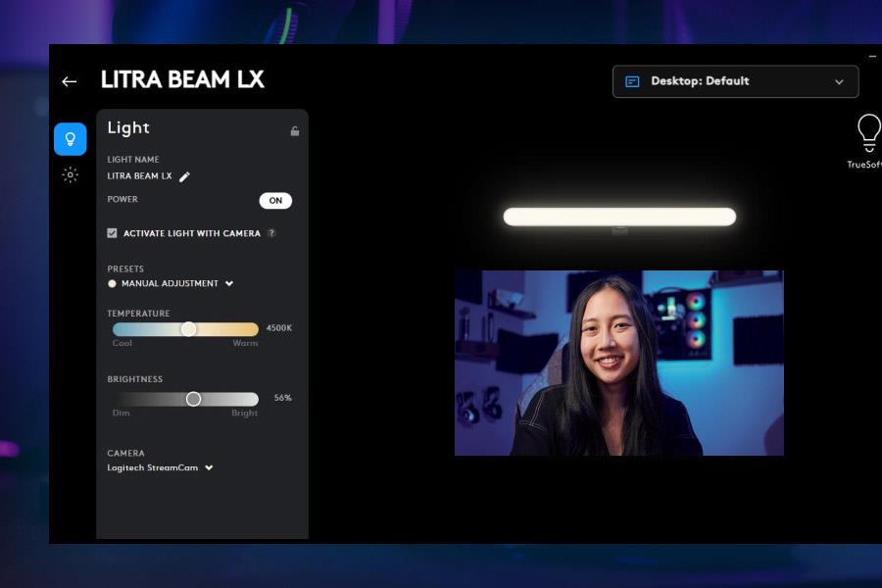
Task: Click the manual adjustment preset color dot
Action: pos(112,283)
